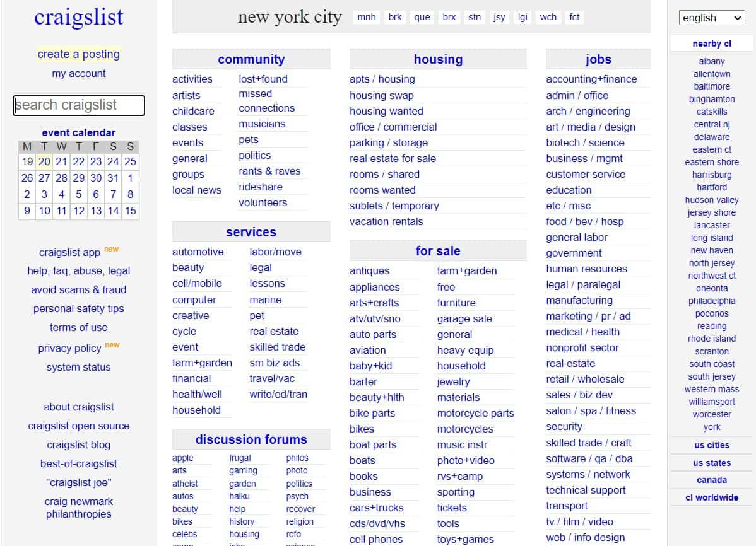Viewport: 756px width, 546px height.
Task: Select day 31 in event calendar
Action: 114,178
